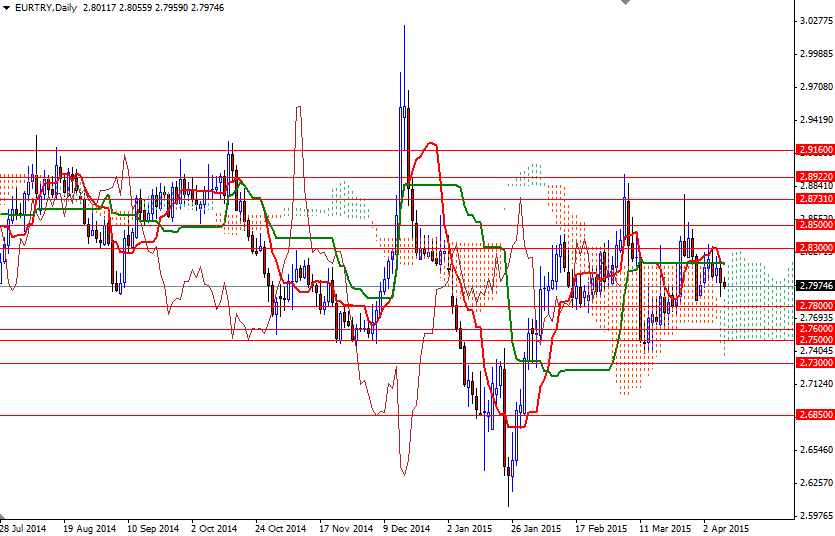
Task: Select the 2.83000 red price label
Action: click(815, 248)
